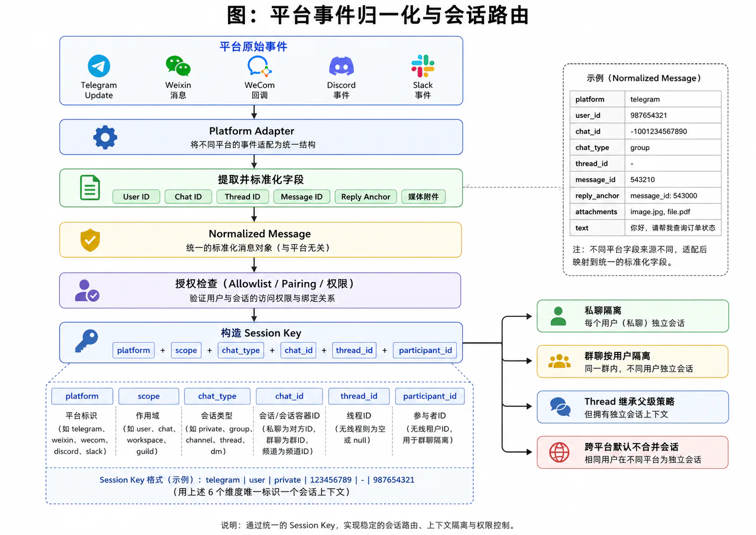The width and height of the screenshot is (756, 535).
Task: Click the blue key Session Key icon
Action: click(x=87, y=341)
